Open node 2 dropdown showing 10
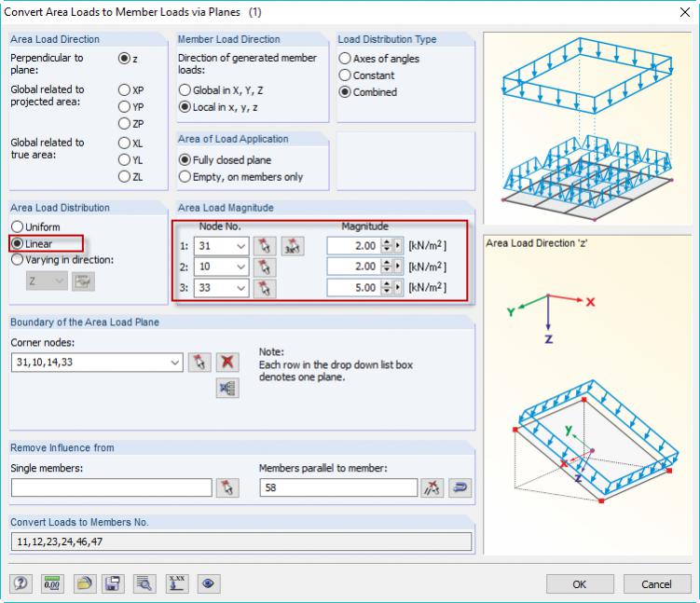The width and height of the screenshot is (700, 603). 241,267
